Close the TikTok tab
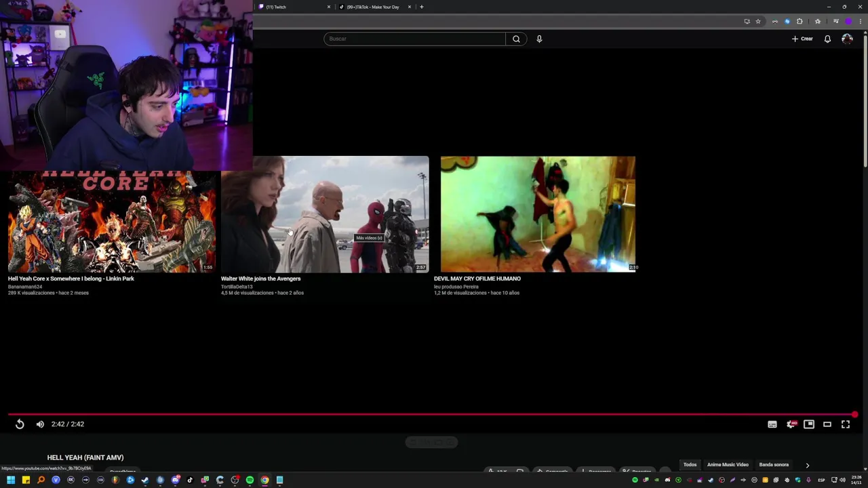 coord(410,7)
